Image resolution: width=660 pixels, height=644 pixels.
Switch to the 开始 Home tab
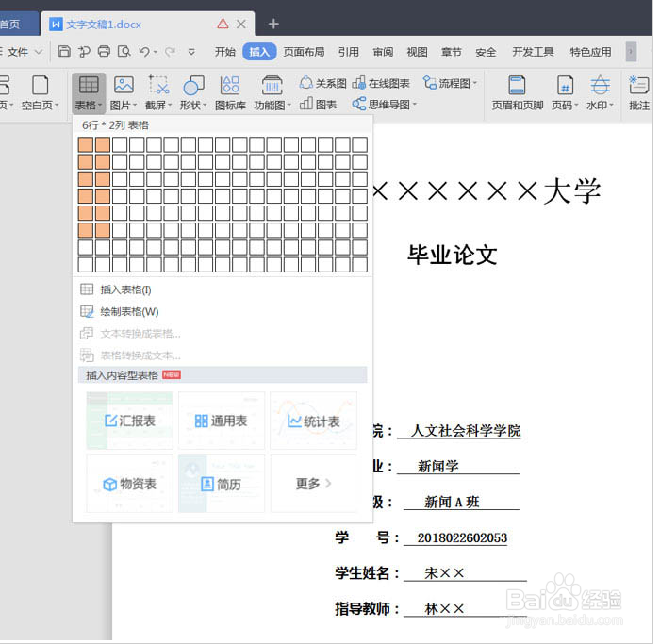(x=225, y=52)
